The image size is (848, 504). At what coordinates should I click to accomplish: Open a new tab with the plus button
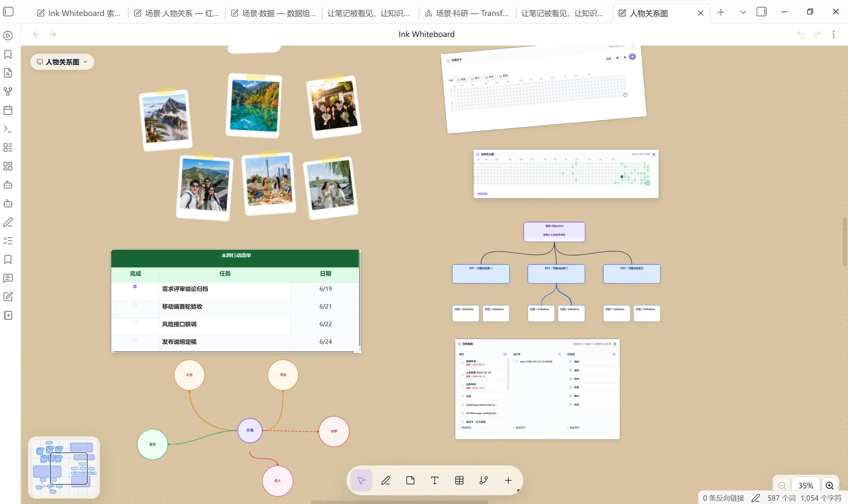point(721,12)
